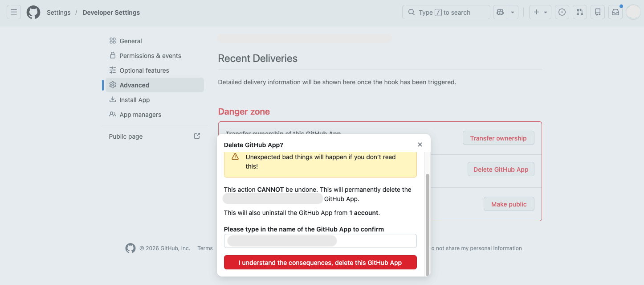Open Issues icon in header
Viewport: 644px width, 285px height.
tap(562, 12)
